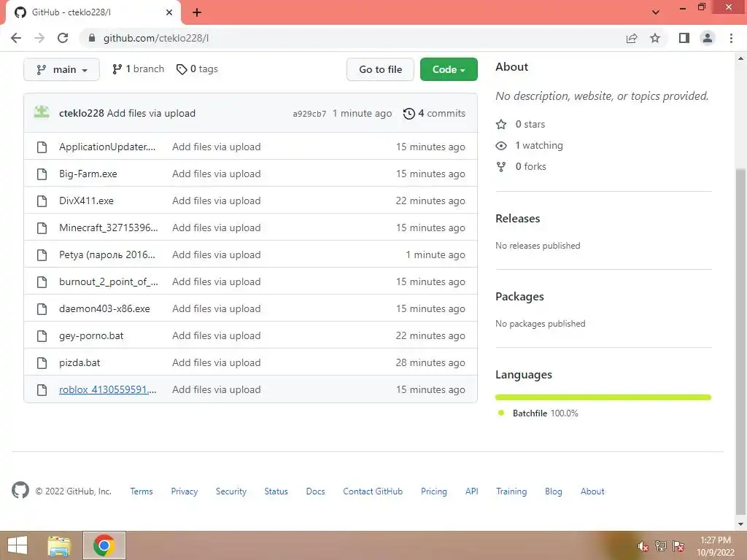The width and height of the screenshot is (747, 560).
Task: Open commit hash a929cb7
Action: point(309,114)
